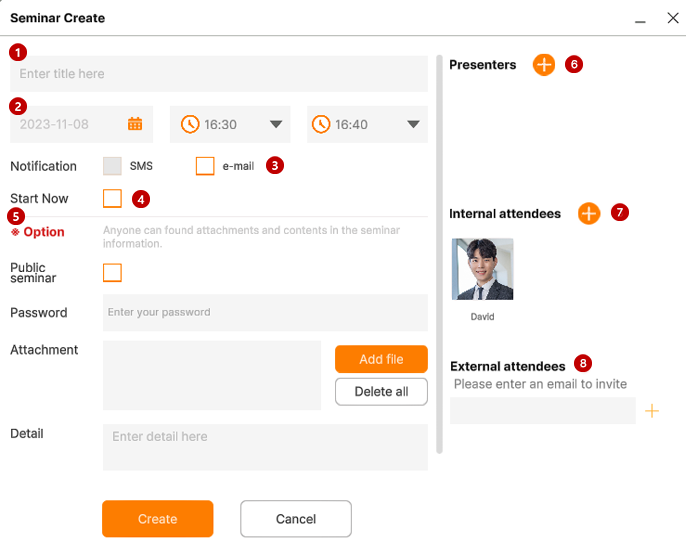Click the 16:30 start time clock icon

190,124
